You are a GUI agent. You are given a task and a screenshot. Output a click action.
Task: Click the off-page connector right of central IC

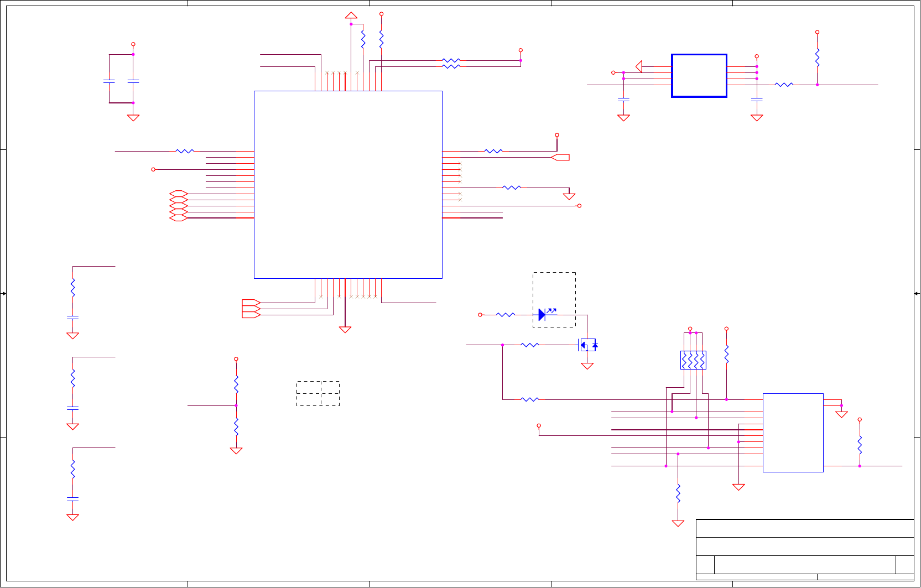pos(560,158)
